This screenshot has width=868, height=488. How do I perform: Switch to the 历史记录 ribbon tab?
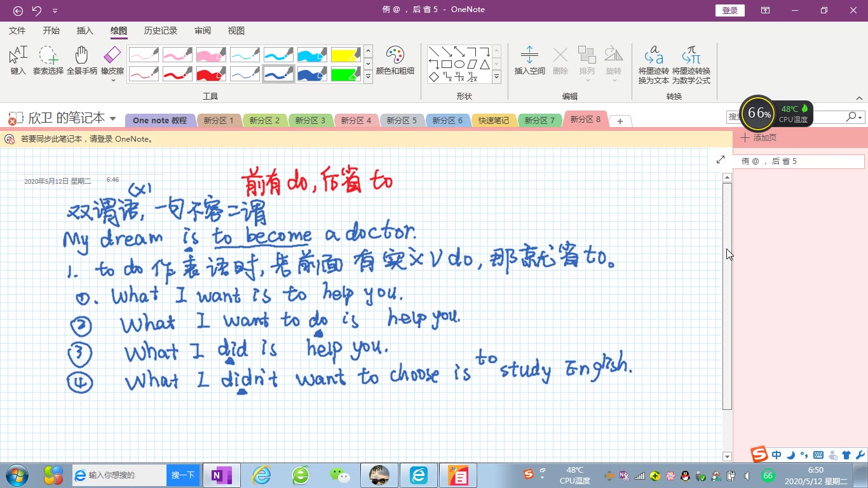(161, 30)
